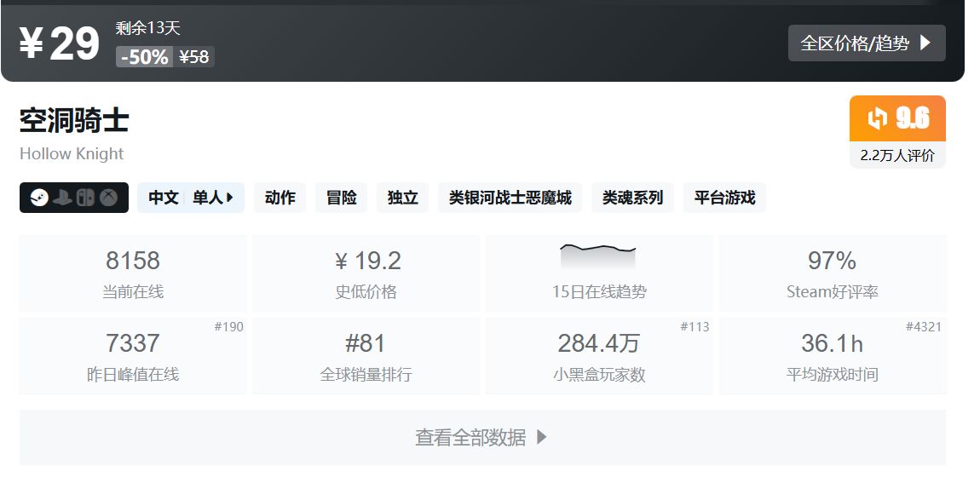Click the Xbox platform icon

[x=109, y=198]
